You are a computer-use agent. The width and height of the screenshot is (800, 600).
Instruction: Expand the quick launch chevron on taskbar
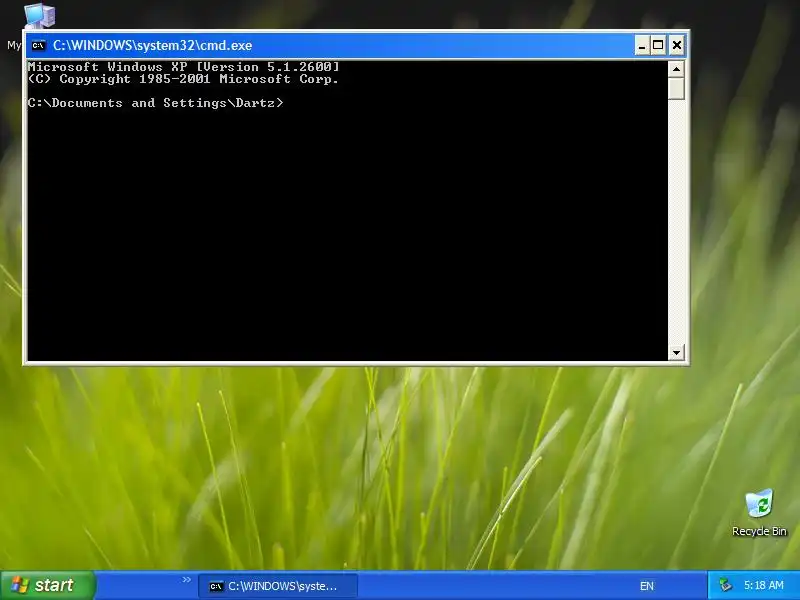pos(186,580)
